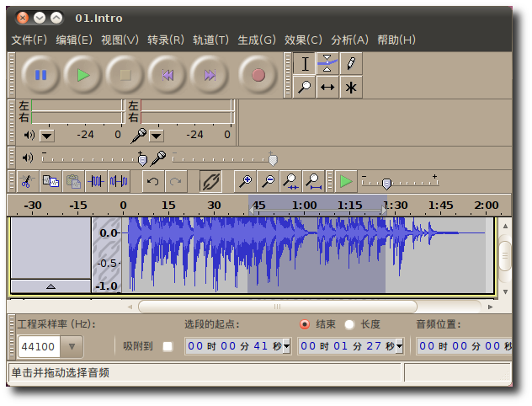Click the Zoom In magnifier

pyautogui.click(x=245, y=181)
